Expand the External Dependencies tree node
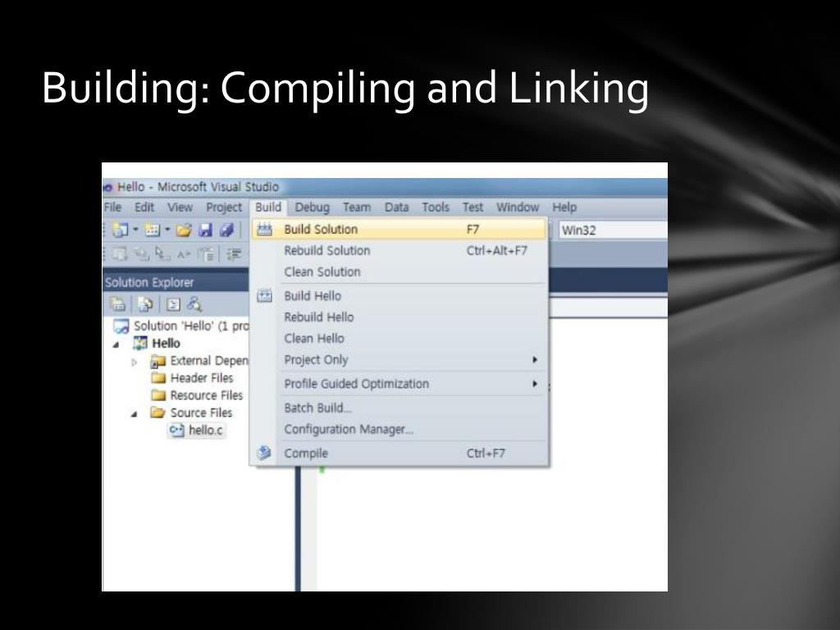This screenshot has width=840, height=630. click(x=134, y=362)
